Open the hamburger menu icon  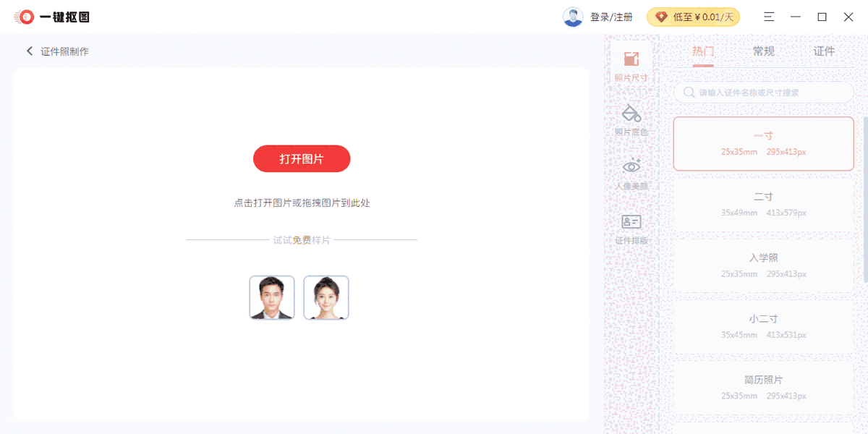point(769,16)
